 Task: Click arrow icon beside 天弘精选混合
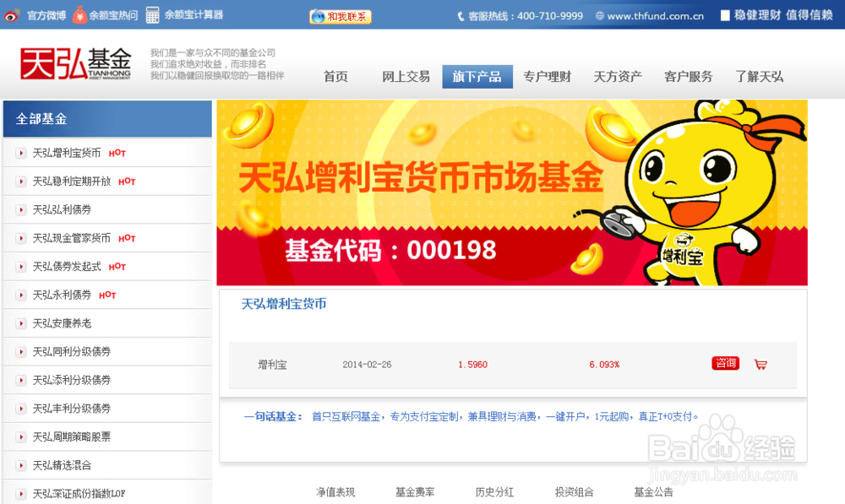[x=20, y=466]
